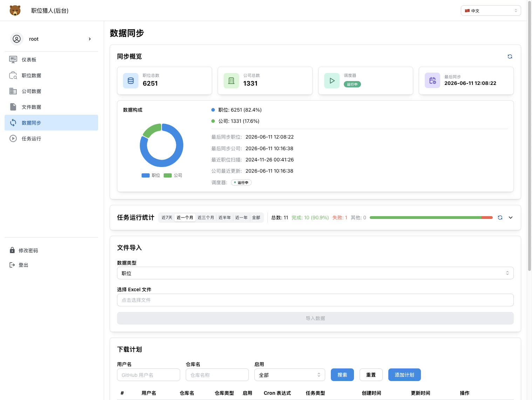Open 任务运行 page
Image resolution: width=532 pixels, height=400 pixels.
tap(51, 139)
